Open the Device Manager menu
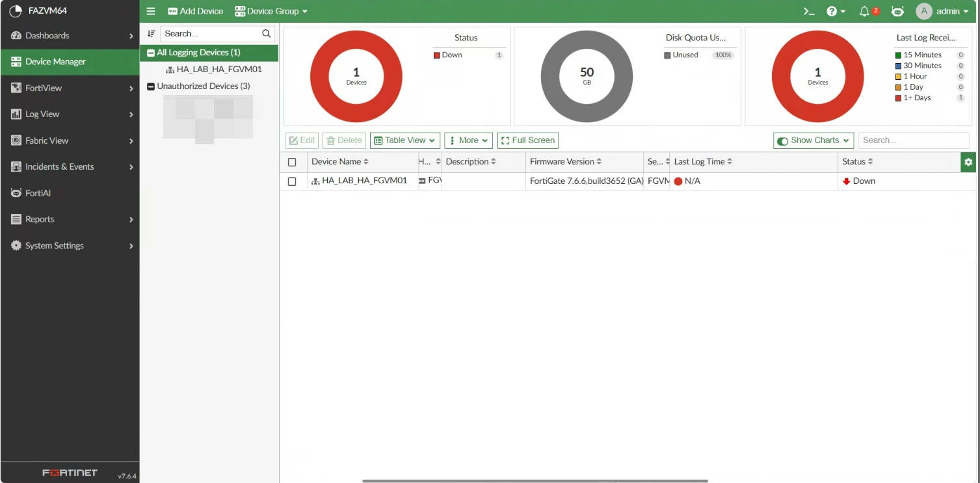Image resolution: width=980 pixels, height=483 pixels. click(70, 62)
